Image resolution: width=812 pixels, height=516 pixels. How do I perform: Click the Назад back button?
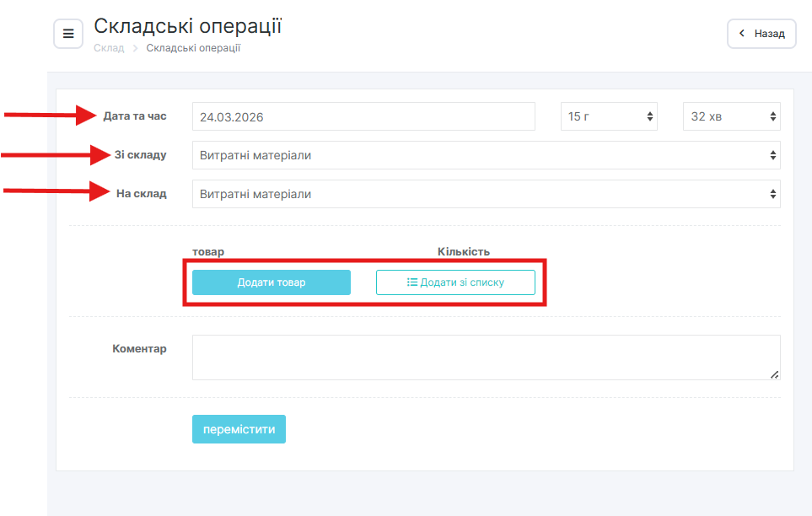761,34
